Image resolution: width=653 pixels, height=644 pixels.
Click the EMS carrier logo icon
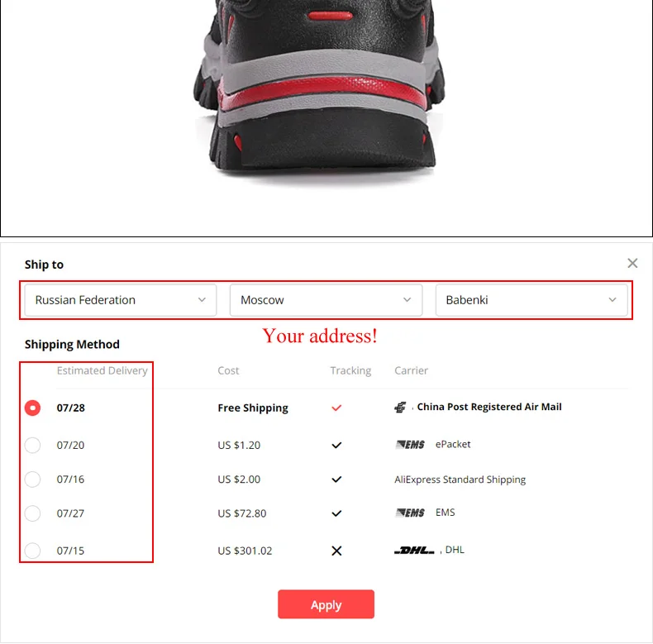[x=410, y=513]
